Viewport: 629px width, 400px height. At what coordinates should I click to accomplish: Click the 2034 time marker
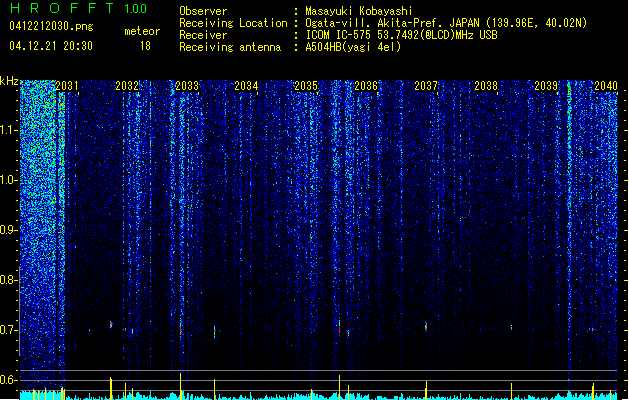246,86
